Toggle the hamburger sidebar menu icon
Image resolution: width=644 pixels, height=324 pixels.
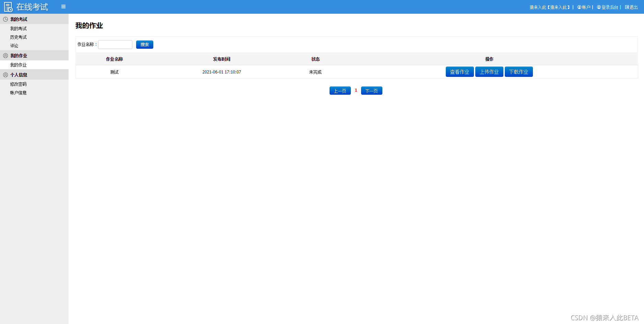click(63, 7)
